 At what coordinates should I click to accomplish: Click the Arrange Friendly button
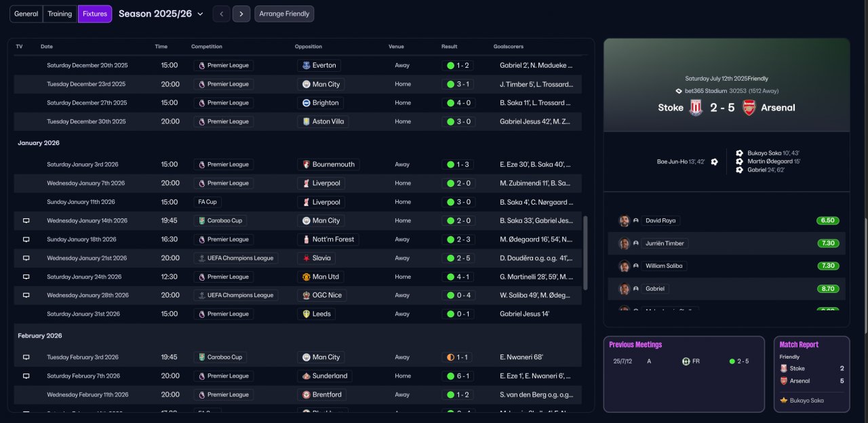coord(284,14)
